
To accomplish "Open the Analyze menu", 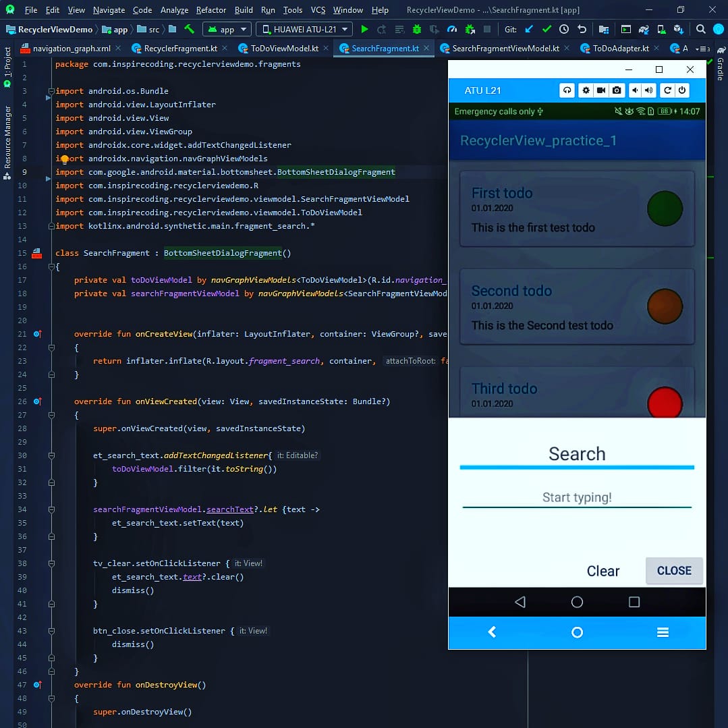I will [x=174, y=9].
